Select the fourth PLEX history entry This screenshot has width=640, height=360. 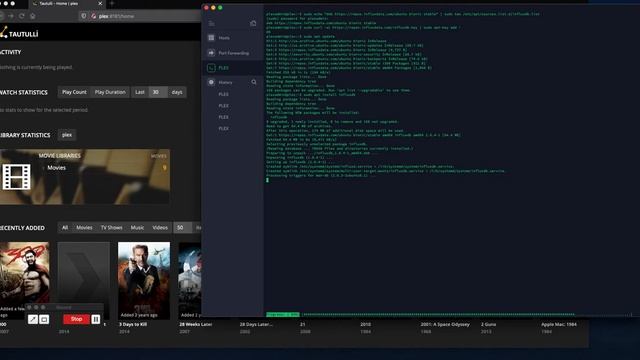223,129
